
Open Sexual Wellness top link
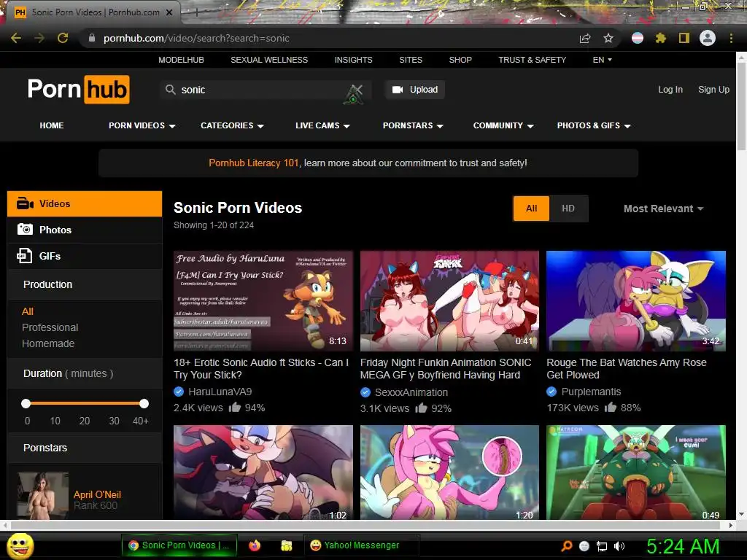pos(269,60)
